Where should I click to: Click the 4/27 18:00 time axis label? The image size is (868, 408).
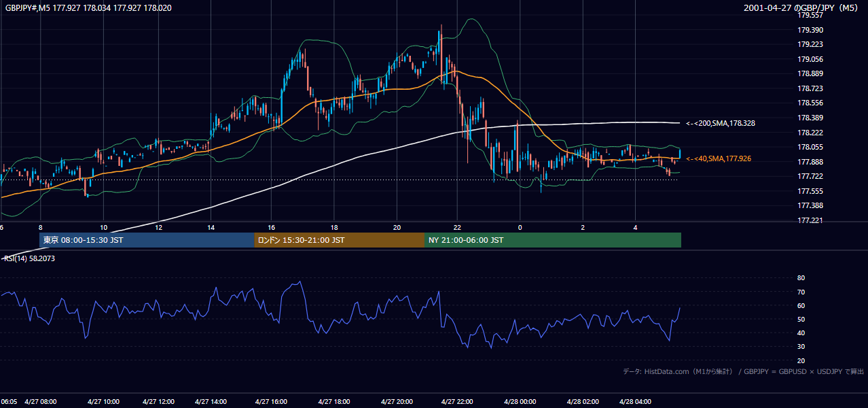tap(334, 402)
